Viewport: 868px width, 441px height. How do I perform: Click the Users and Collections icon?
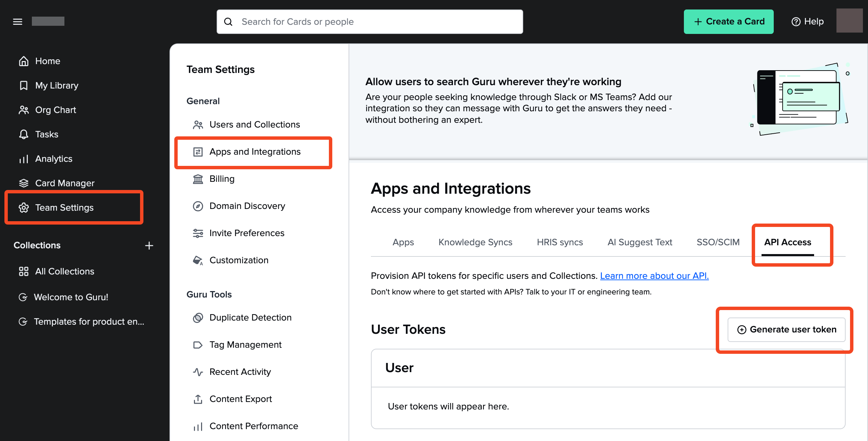click(198, 125)
